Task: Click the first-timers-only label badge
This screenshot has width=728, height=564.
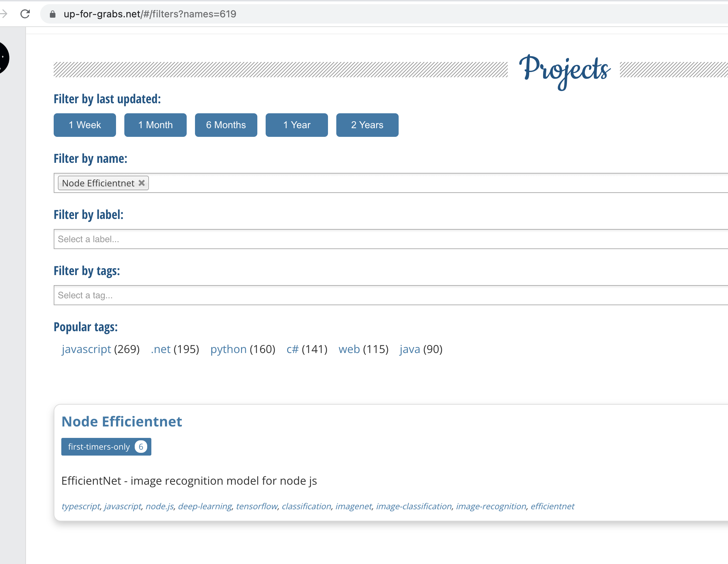Action: 106,447
